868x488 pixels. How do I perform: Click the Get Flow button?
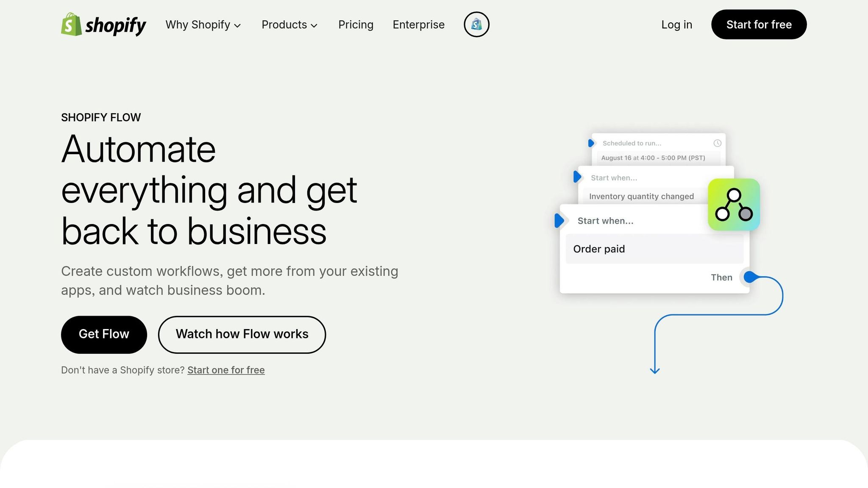tap(104, 334)
